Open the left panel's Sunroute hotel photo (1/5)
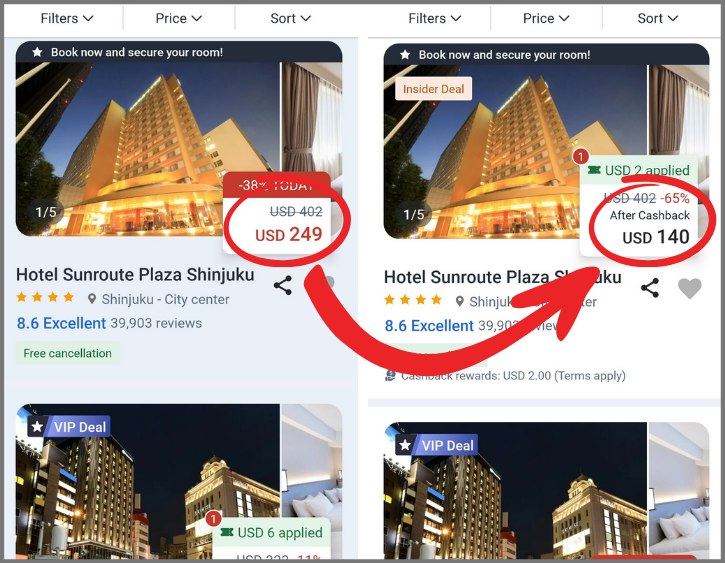The width and height of the screenshot is (725, 563). [148, 149]
